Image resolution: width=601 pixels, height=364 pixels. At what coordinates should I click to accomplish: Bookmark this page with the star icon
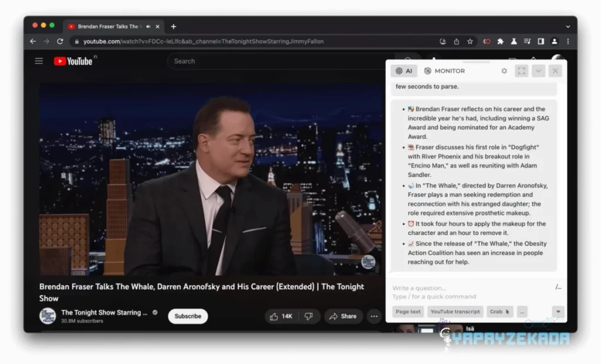click(470, 42)
